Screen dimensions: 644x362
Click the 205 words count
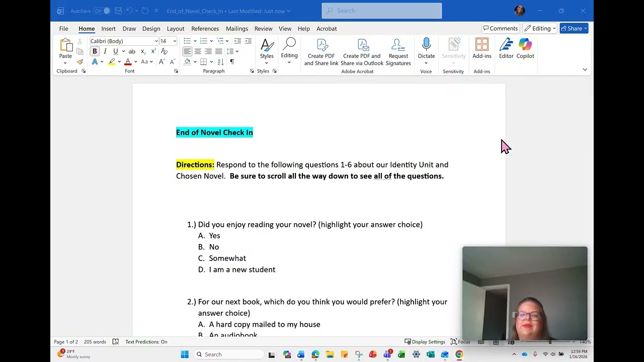pyautogui.click(x=95, y=342)
